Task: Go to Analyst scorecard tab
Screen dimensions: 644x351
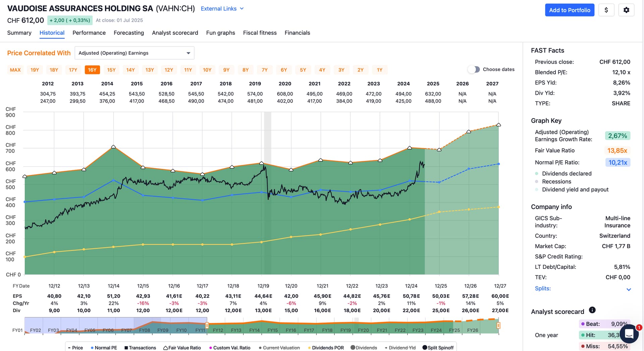Action: tap(175, 33)
